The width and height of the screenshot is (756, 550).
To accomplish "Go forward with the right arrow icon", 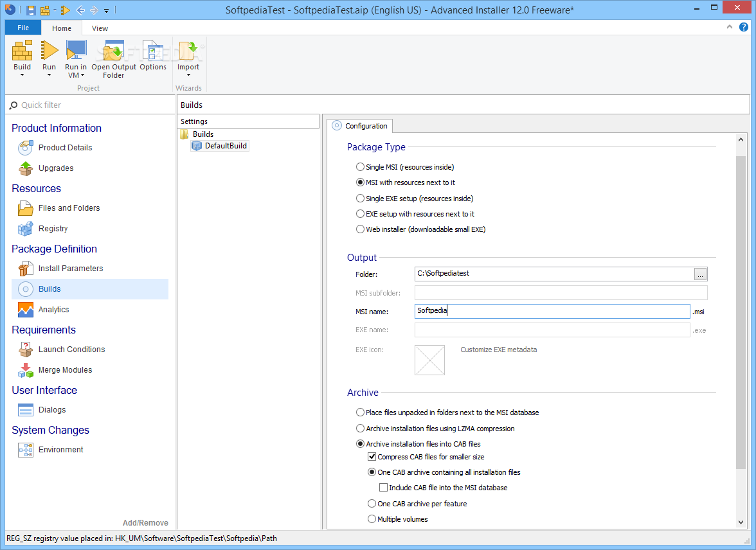I will pos(94,10).
